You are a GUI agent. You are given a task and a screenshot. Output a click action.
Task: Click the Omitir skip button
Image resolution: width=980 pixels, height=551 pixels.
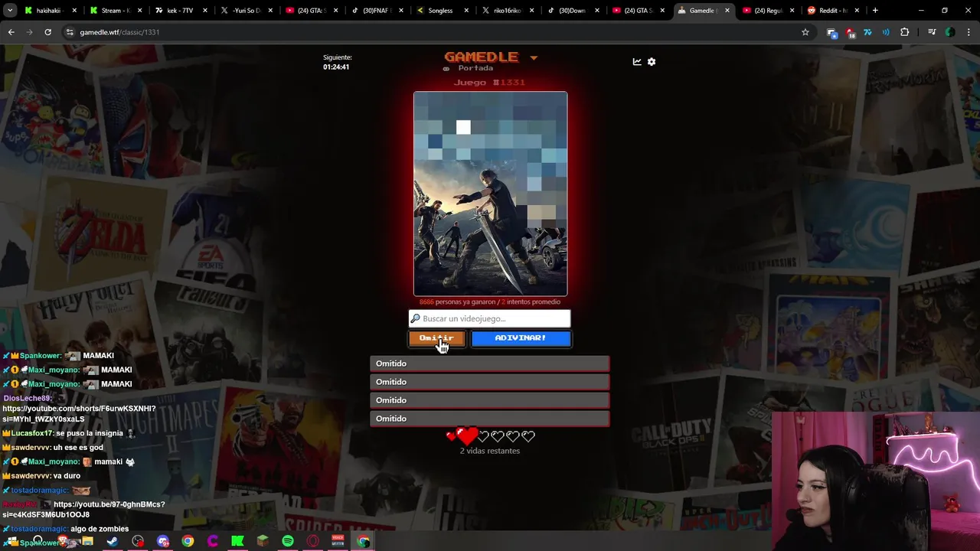click(436, 338)
